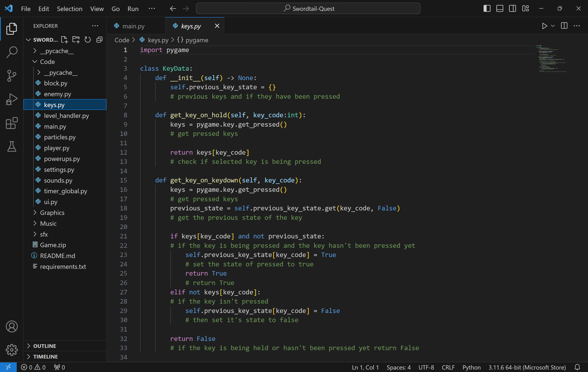588x372 pixels.
Task: Run Python file with play button
Action: (x=544, y=26)
